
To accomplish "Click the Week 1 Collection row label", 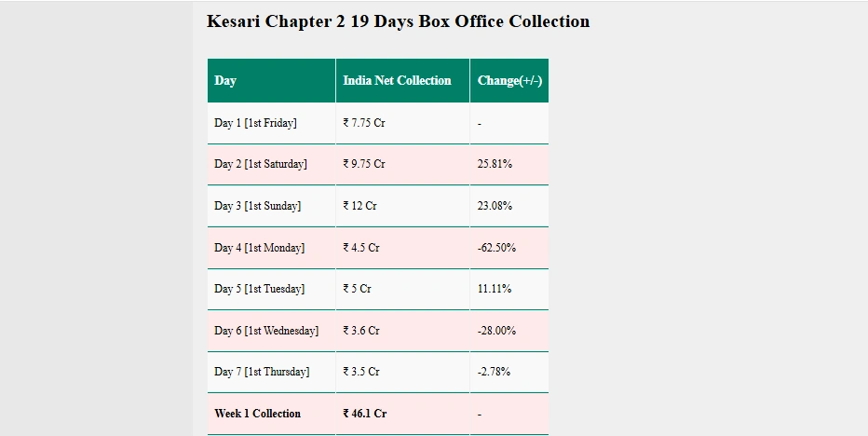I will 257,414.
